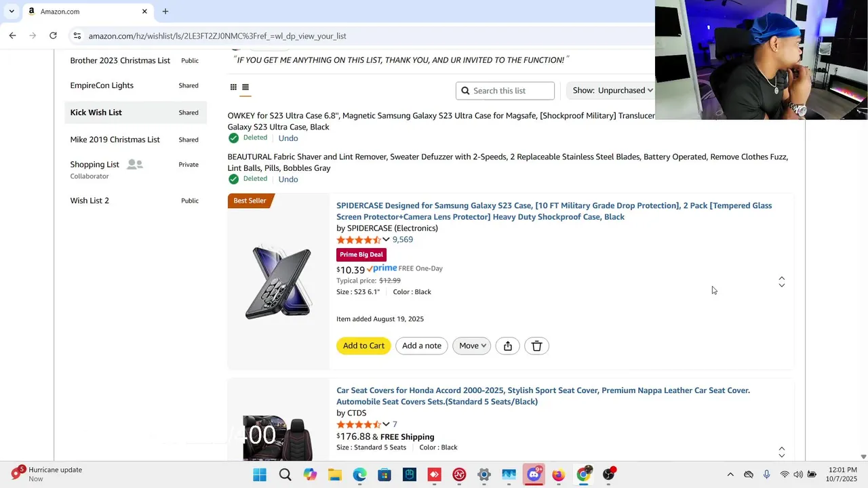Open SPIDERCASE Samsung Galaxy S23 case title
Screen dimensions: 868x488
[x=554, y=211]
